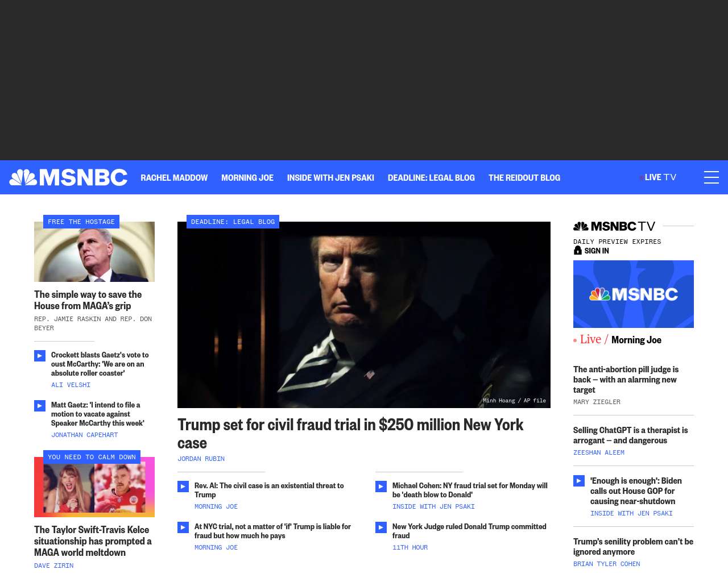The image size is (728, 582).
Task: Open Taylor Swift-Travis Kelce situationship article
Action: (93, 541)
